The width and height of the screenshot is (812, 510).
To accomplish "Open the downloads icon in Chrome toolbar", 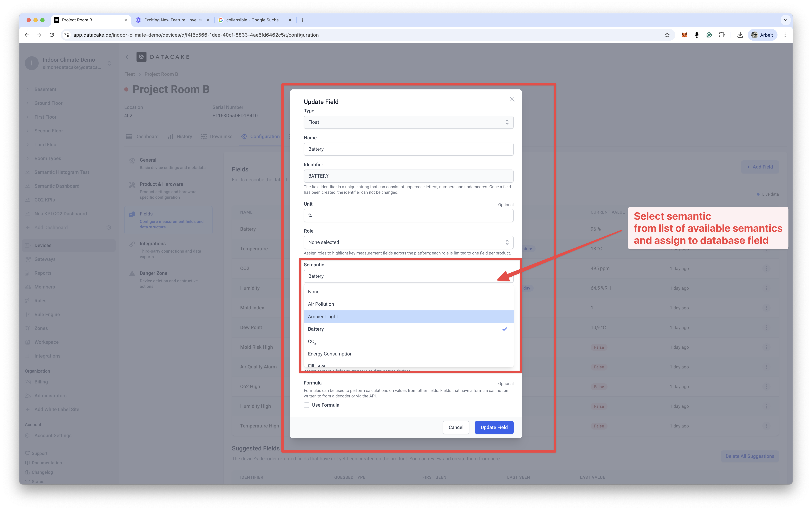I will tap(740, 35).
